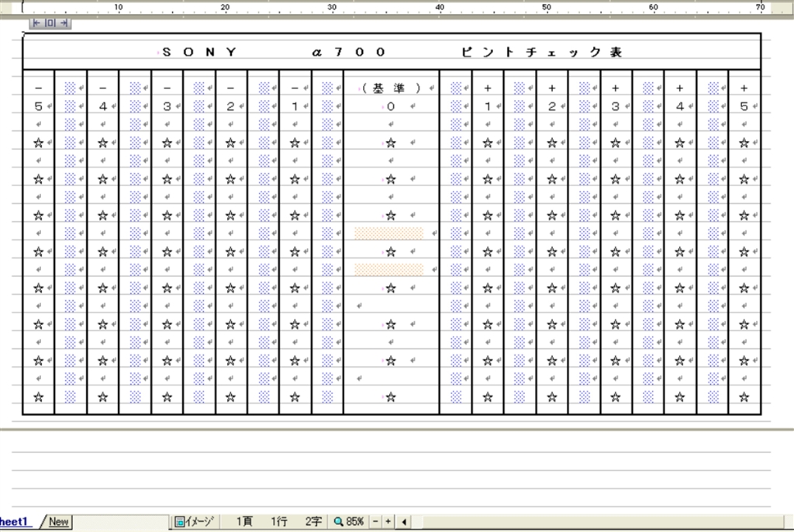794x532 pixels.
Task: Click the magnifier zoom icon beside 85%
Action: [338, 521]
